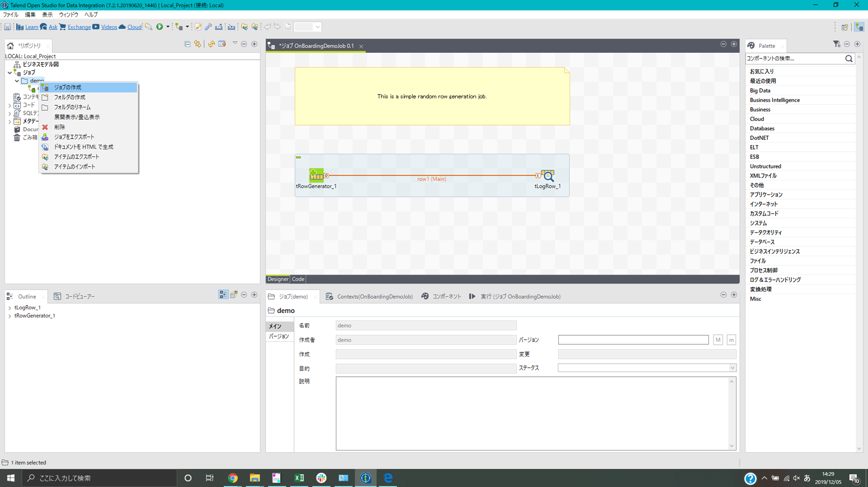Open the 実行 (ジョブ OnBoardingDemoJob) tab
Image resolution: width=868 pixels, height=487 pixels.
(x=515, y=296)
